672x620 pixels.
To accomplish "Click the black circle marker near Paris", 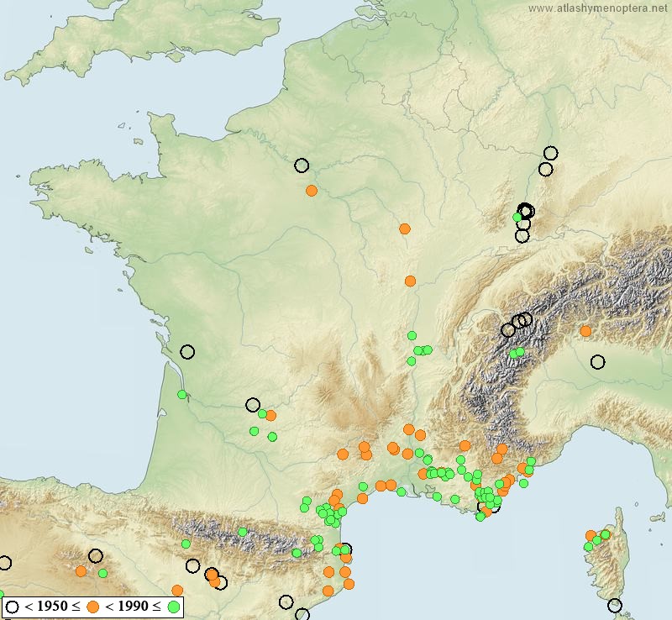I will pos(302,165).
